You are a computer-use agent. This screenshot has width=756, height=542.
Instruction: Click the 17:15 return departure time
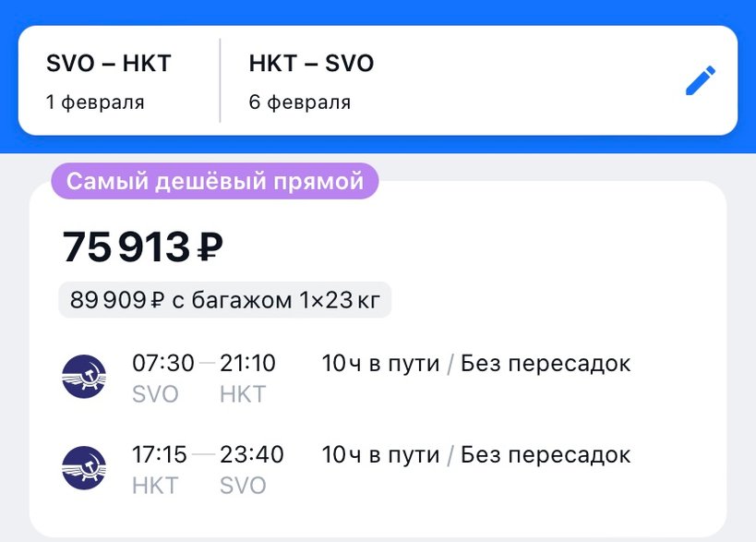[x=160, y=455]
